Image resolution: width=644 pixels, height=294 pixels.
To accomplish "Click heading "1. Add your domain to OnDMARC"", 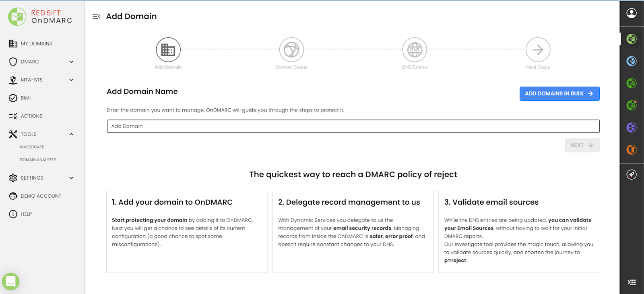I will point(172,202).
